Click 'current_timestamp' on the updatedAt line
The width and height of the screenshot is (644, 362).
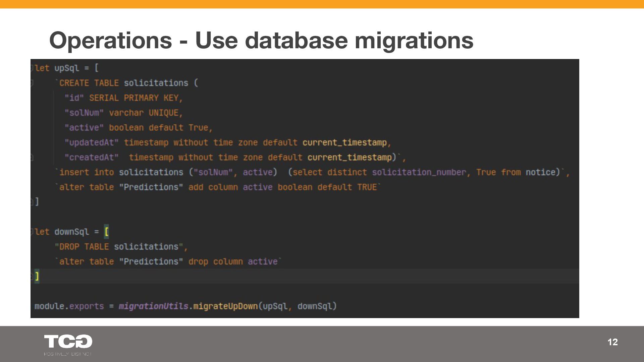click(x=344, y=142)
